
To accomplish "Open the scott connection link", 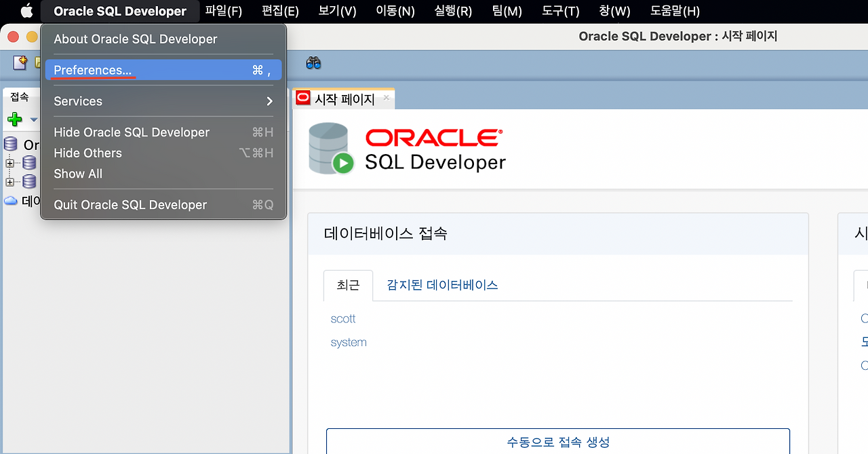I will (343, 318).
